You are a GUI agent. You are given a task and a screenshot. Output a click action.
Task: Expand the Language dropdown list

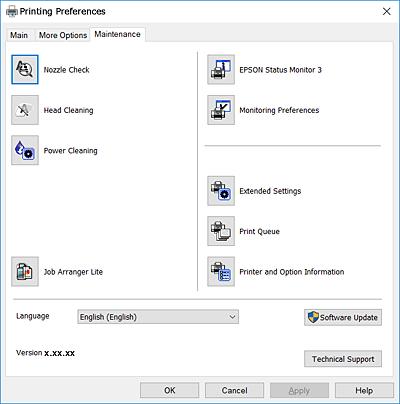[158, 317]
